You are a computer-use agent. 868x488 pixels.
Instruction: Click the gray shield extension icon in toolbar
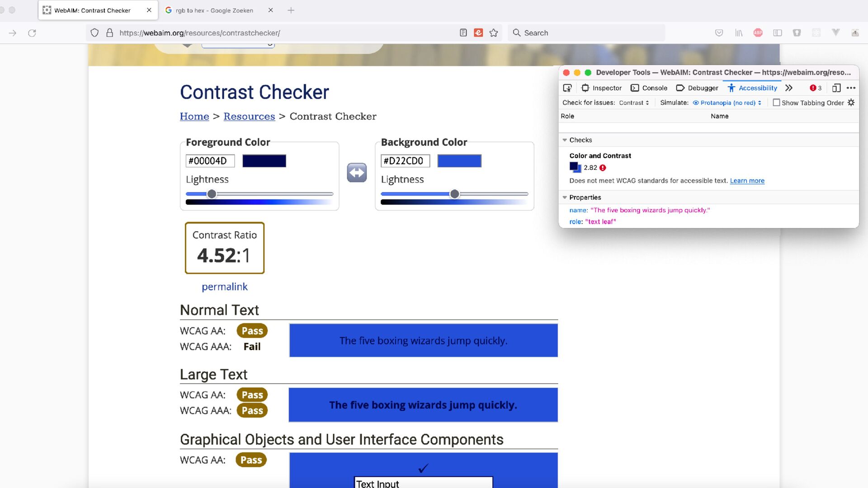[x=797, y=33]
